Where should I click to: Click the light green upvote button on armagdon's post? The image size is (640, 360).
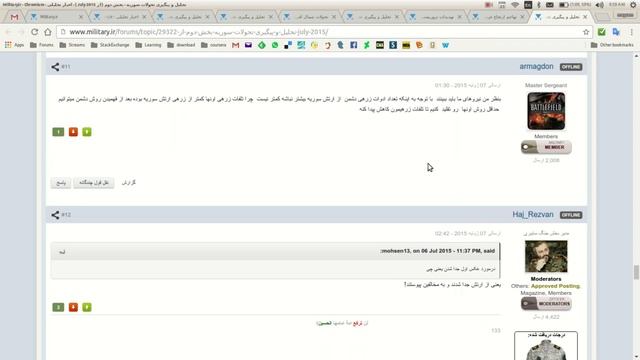coord(87,132)
